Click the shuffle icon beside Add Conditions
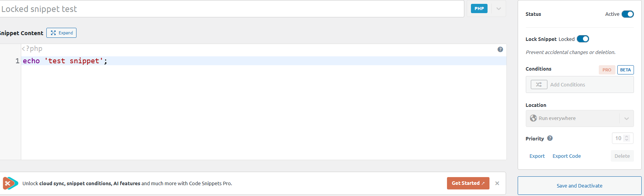This screenshot has width=644, height=196. coord(539,84)
